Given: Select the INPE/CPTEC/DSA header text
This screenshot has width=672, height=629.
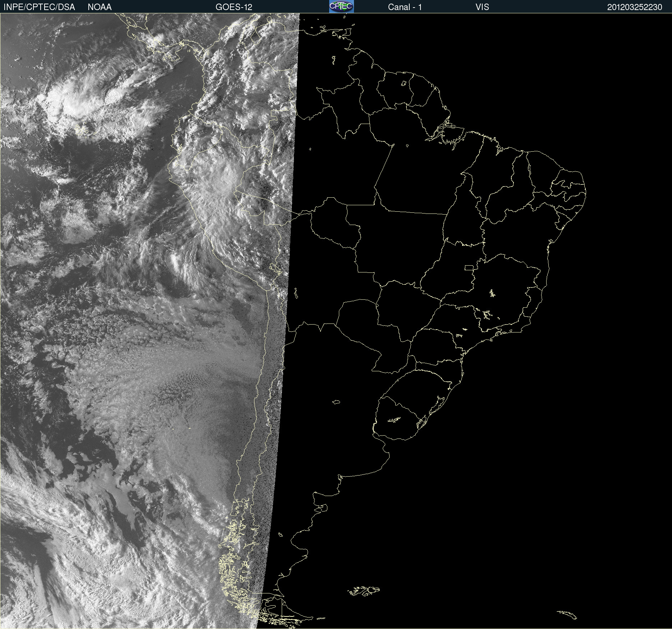Looking at the screenshot, I should 39,7.
